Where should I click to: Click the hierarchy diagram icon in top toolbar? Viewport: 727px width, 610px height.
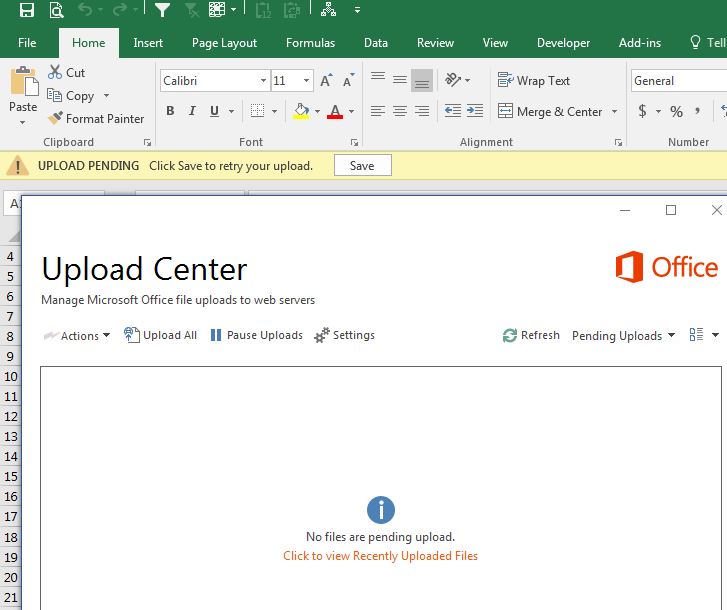328,9
